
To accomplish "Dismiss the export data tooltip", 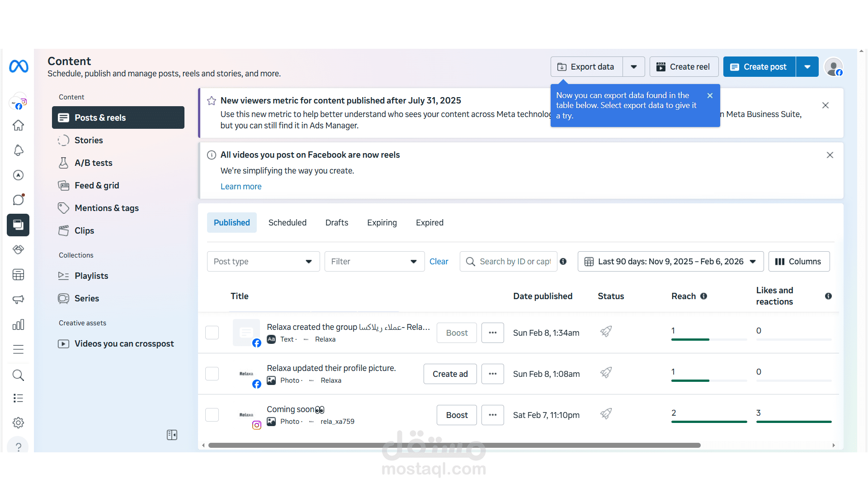I will pos(710,95).
